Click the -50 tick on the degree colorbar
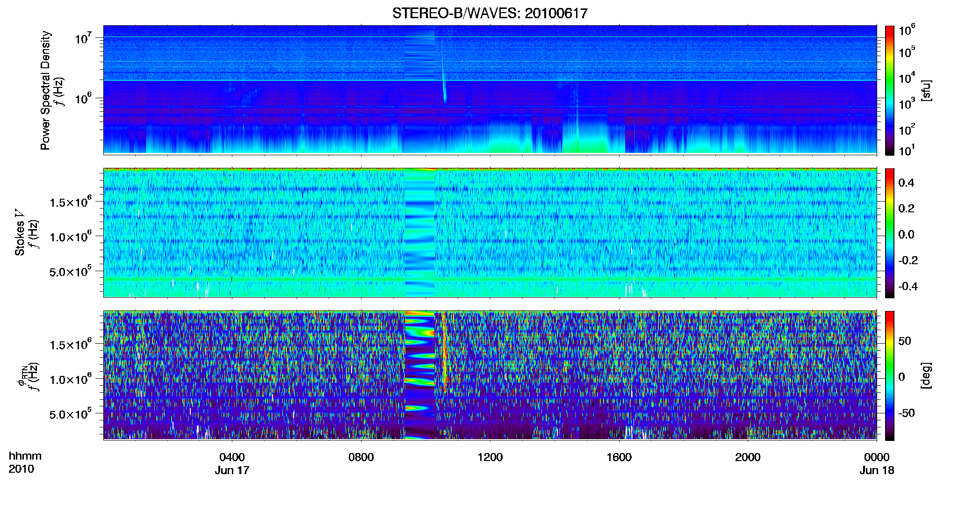 coord(906,413)
